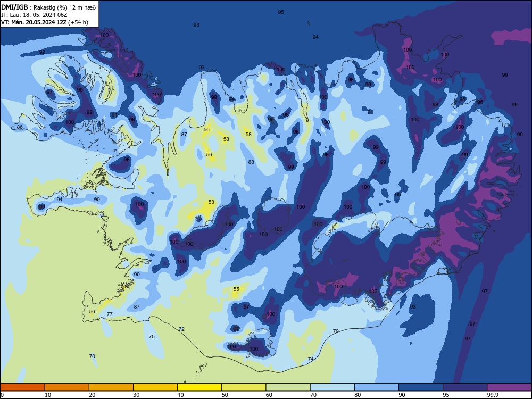Click the value 77 on the map
Screen dimensions: 532x399
(x=110, y=314)
